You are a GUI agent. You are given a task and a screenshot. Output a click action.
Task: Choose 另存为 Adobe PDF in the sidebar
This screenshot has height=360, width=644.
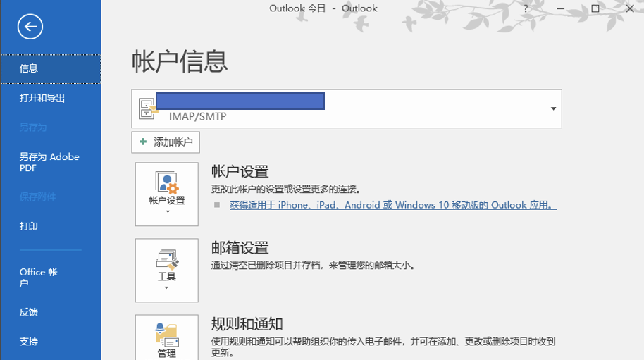51,162
